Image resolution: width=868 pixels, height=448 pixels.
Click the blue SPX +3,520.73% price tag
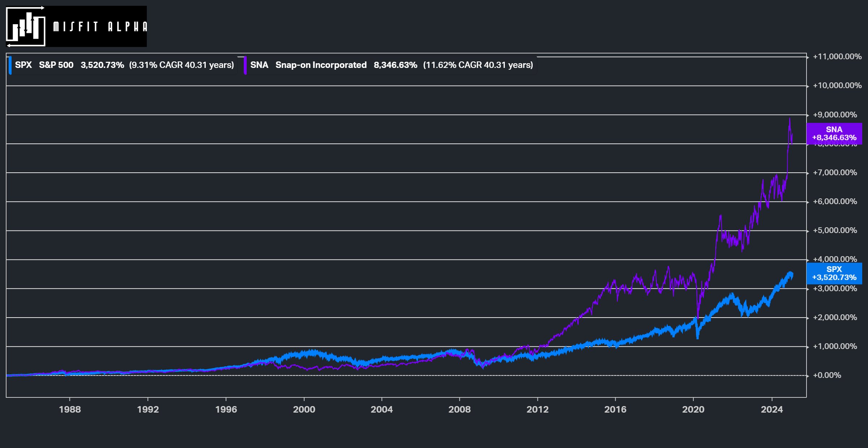pos(834,273)
